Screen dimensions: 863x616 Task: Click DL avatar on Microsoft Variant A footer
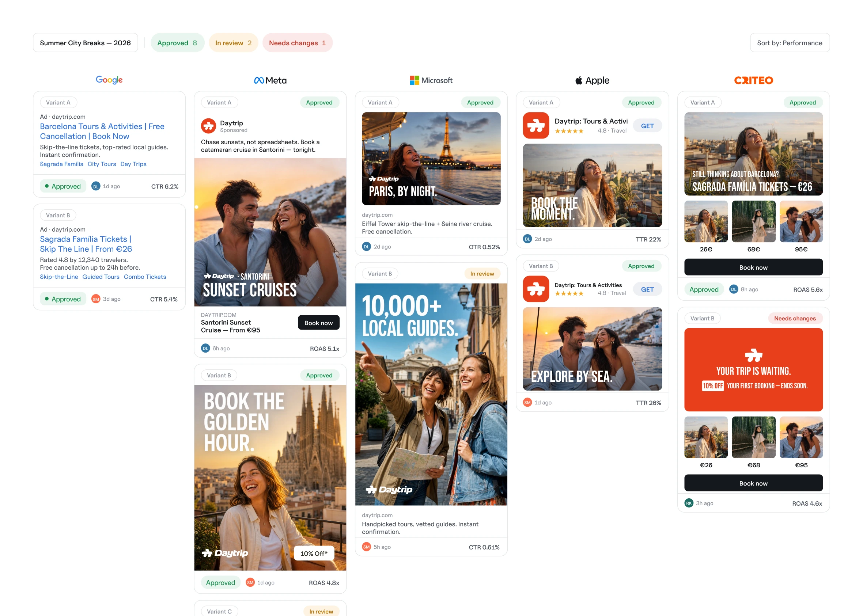366,247
